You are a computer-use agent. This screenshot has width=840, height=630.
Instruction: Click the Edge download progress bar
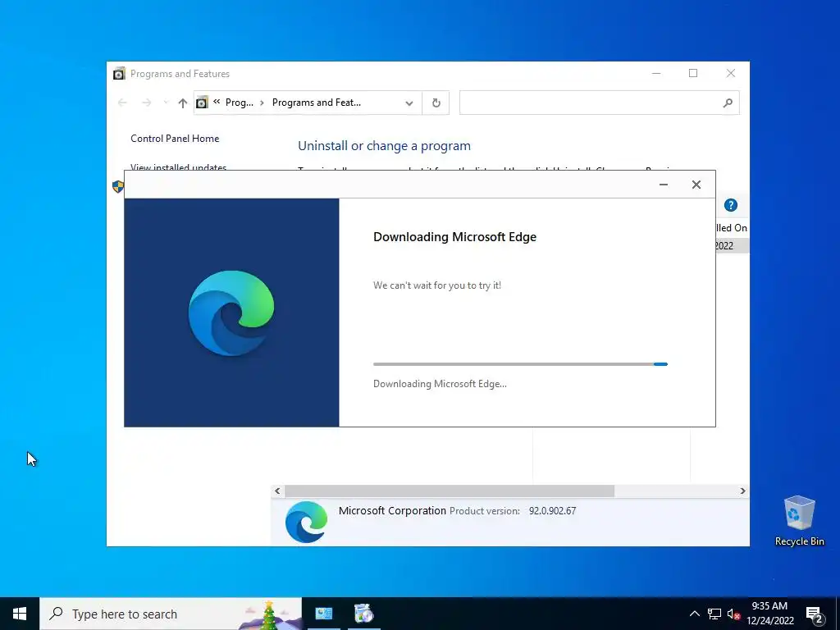tap(520, 364)
